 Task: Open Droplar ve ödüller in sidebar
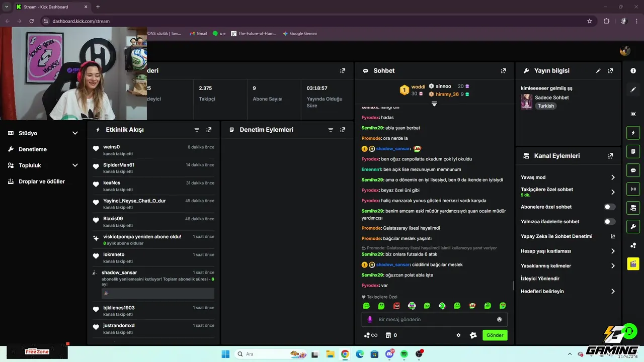pos(42,182)
